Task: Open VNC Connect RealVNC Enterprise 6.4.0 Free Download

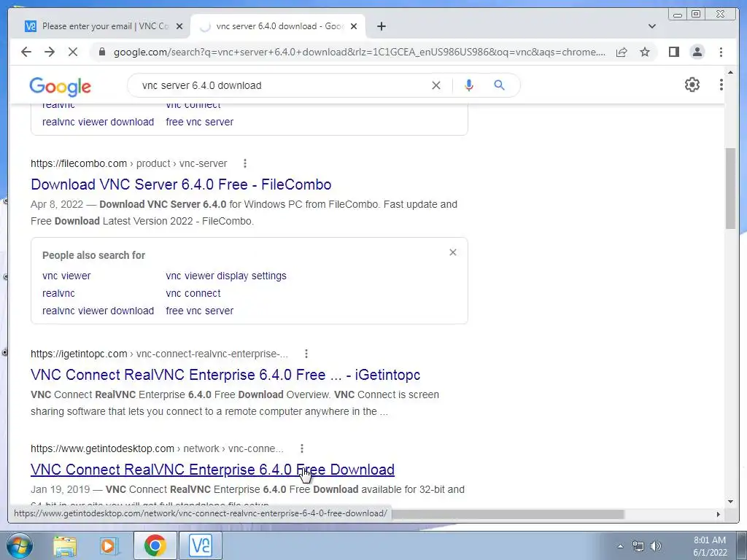Action: (x=212, y=470)
